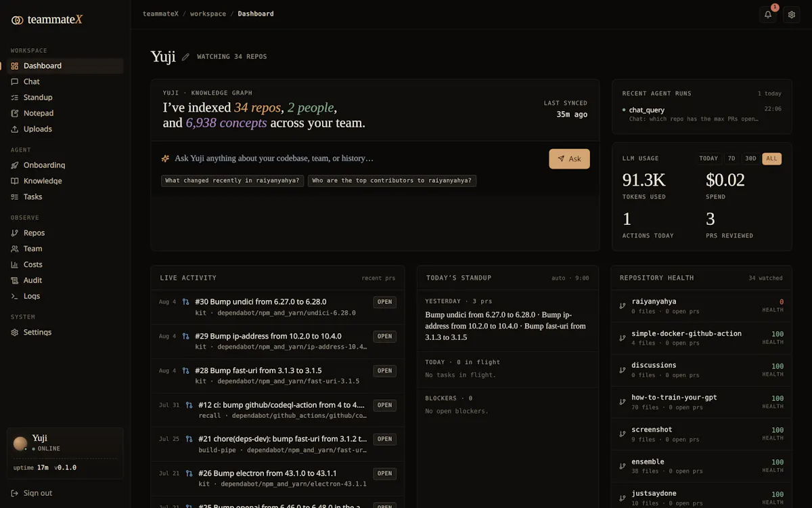Click OPEN badge on #30 Bump undici
Image resolution: width=812 pixels, height=508 pixels.
[385, 302]
